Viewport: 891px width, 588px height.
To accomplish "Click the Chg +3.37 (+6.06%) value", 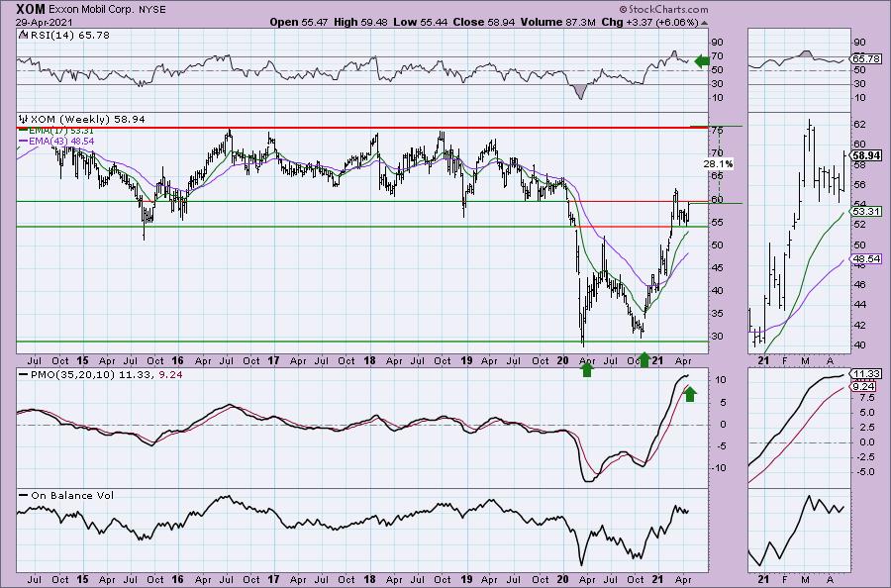I will 649,22.
